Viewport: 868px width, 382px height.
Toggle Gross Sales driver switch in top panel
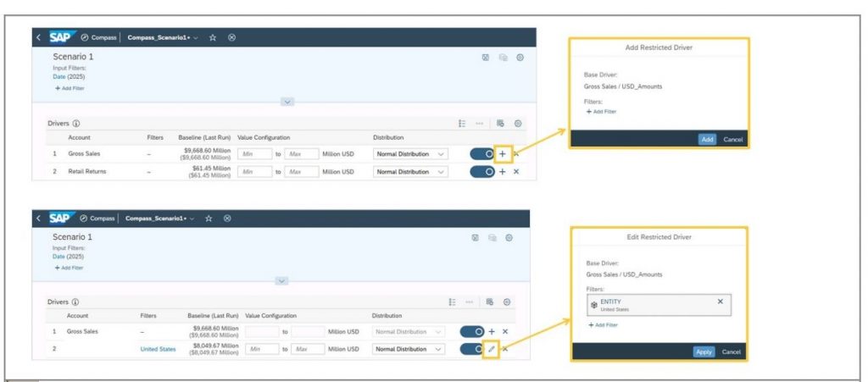pos(482,154)
